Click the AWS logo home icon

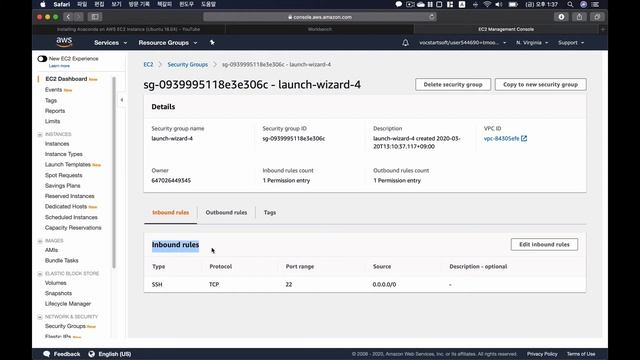[64, 42]
